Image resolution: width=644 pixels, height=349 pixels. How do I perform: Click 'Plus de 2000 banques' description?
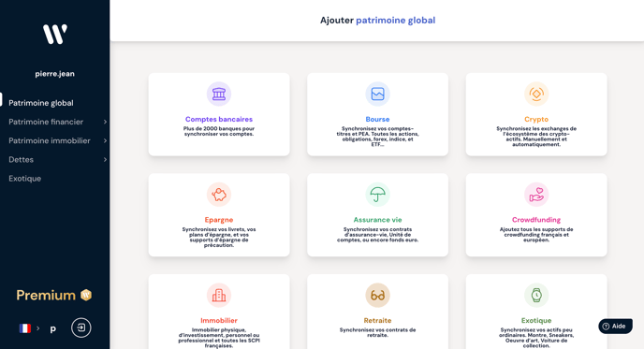219,131
